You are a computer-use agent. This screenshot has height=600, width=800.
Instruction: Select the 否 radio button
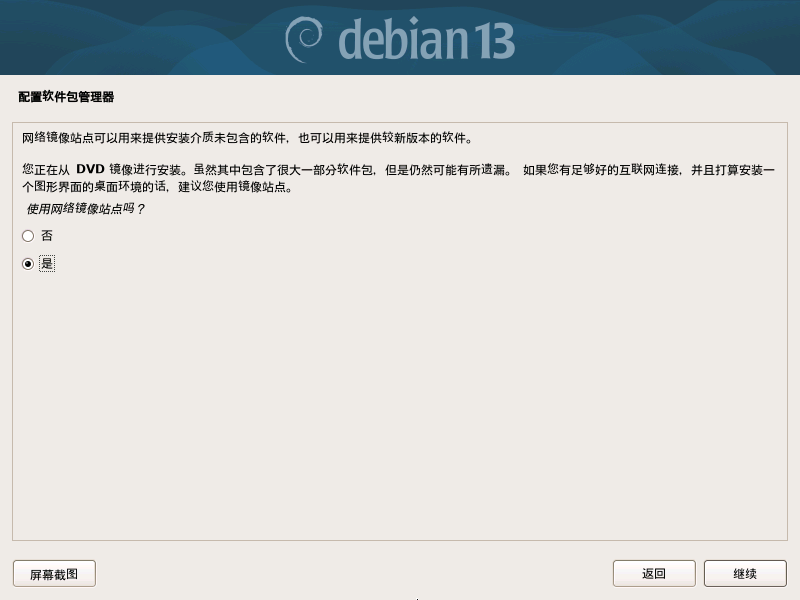click(x=28, y=236)
